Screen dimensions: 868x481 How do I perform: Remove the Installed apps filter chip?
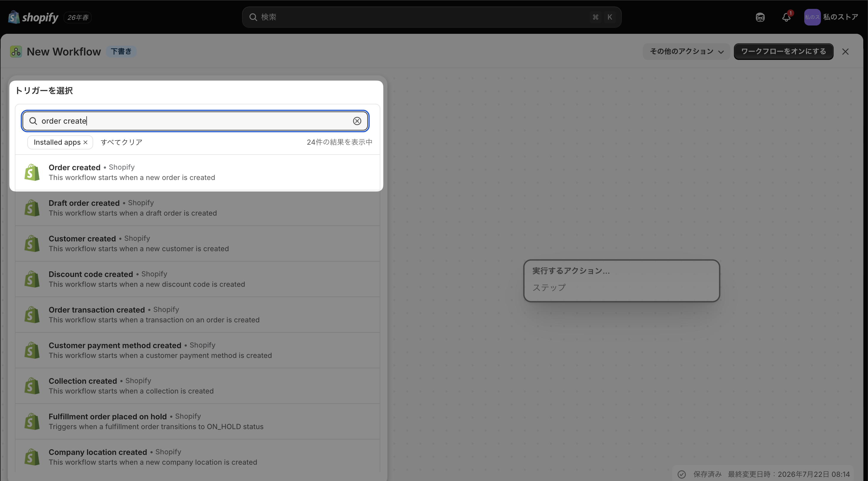[86, 142]
